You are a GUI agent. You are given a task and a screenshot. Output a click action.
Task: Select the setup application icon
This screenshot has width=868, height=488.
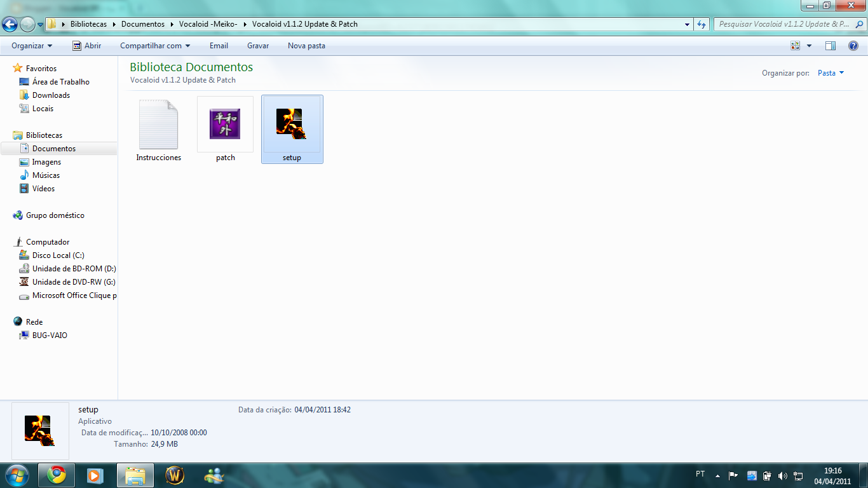click(x=292, y=124)
